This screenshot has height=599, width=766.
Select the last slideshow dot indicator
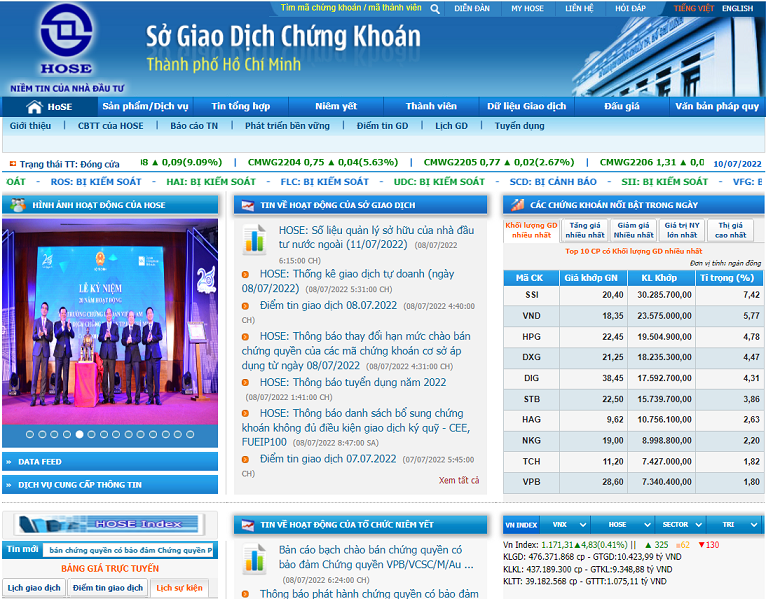pyautogui.click(x=191, y=434)
